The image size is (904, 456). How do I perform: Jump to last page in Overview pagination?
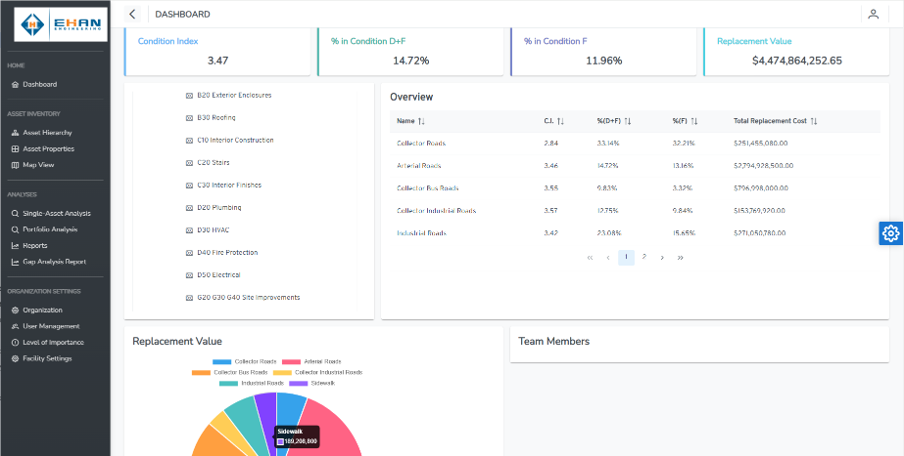pyautogui.click(x=680, y=258)
